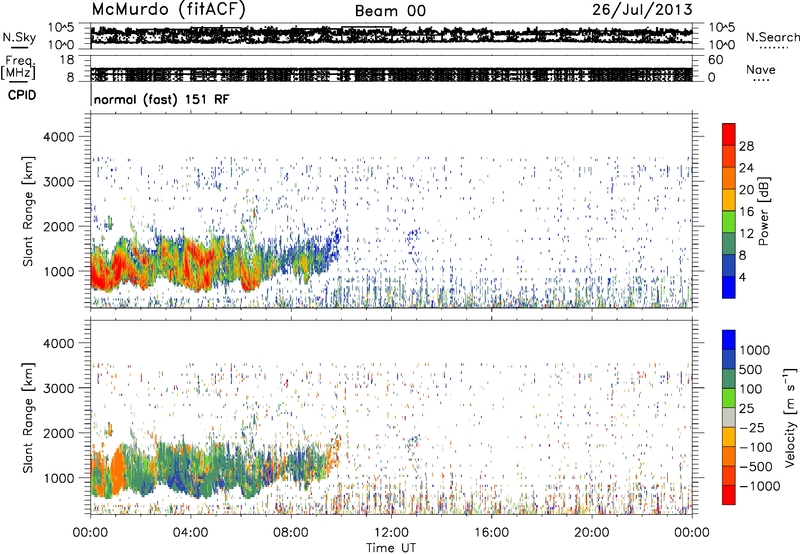
Task: Click the "4" label on the Power colorbar
Action: (742, 277)
